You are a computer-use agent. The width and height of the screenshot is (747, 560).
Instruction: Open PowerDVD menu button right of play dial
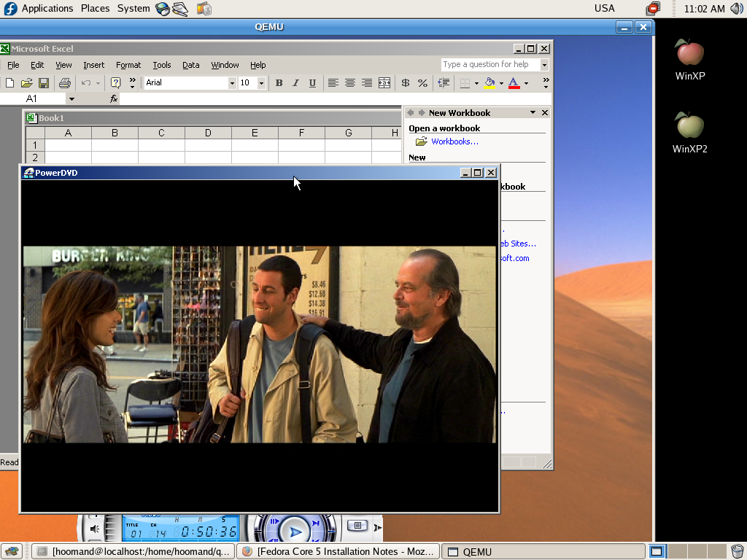pyautogui.click(x=357, y=525)
